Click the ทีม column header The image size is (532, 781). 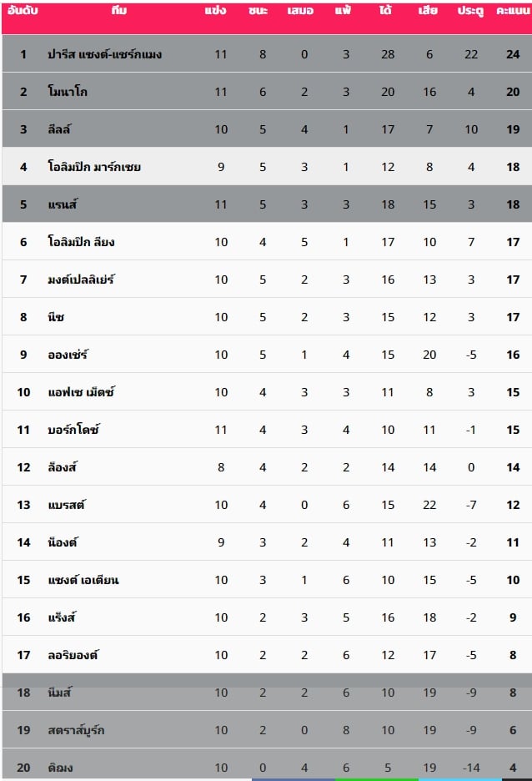point(119,10)
